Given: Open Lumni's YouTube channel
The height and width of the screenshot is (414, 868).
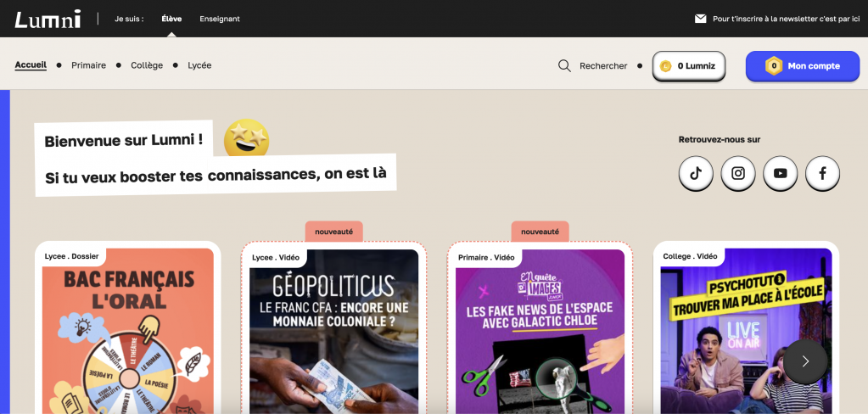Looking at the screenshot, I should (780, 174).
